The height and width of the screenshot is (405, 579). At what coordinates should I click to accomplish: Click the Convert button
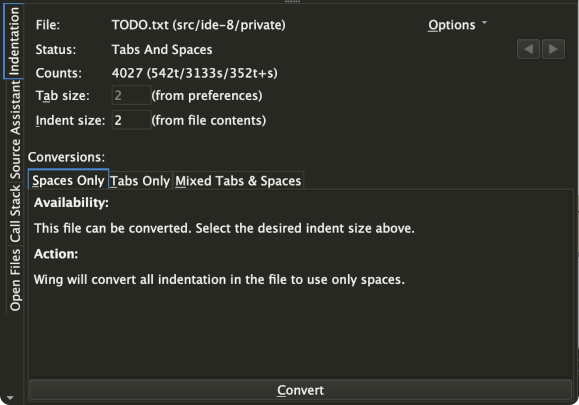(300, 390)
